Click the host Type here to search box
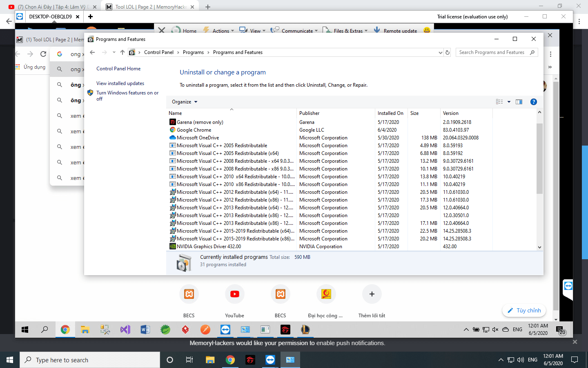588x368 pixels. click(90, 360)
